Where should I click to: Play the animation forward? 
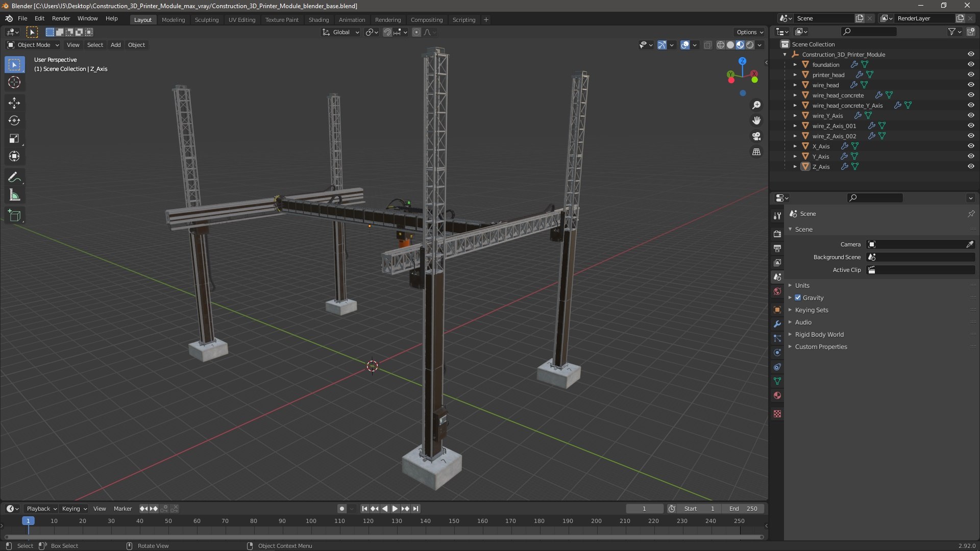pyautogui.click(x=395, y=509)
